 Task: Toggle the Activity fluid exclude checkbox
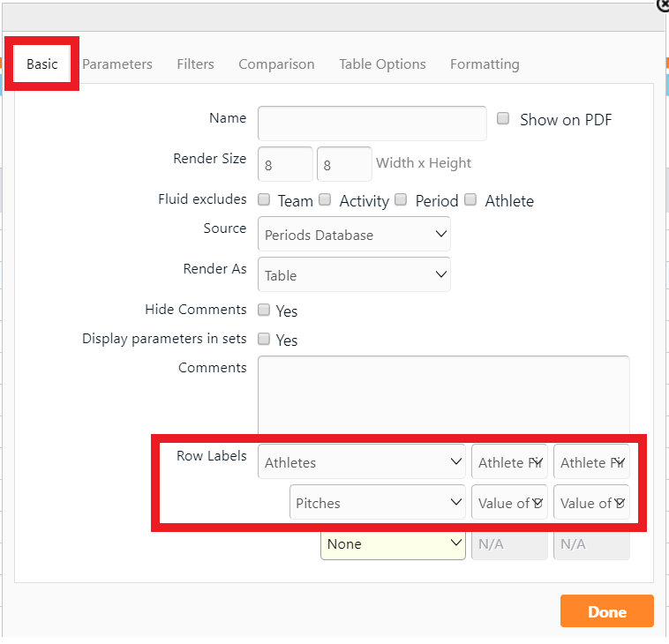point(325,200)
